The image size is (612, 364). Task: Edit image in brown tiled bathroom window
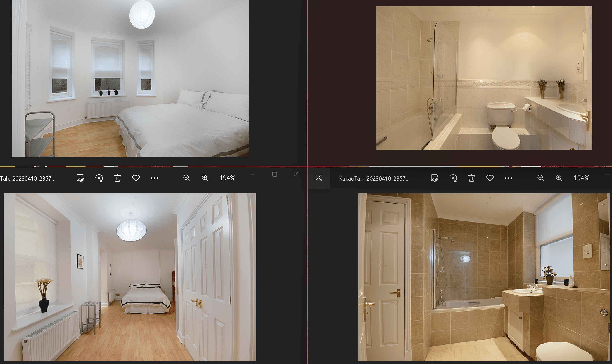(x=434, y=178)
